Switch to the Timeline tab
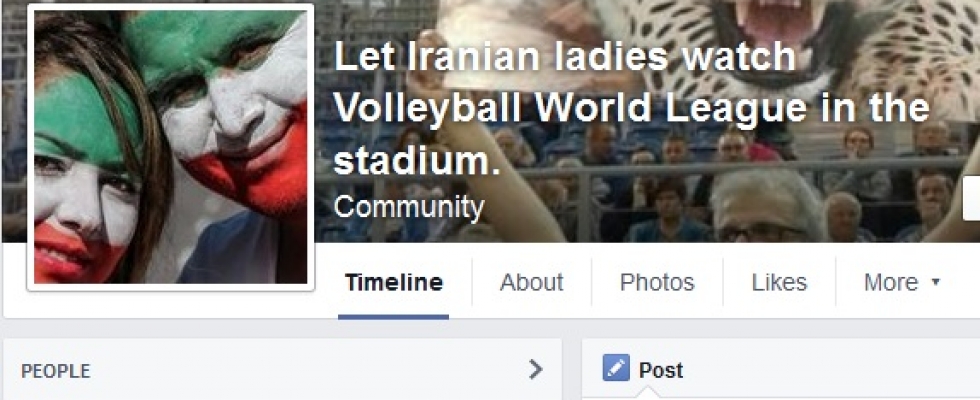Viewport: 980px width, 400px height. point(394,282)
